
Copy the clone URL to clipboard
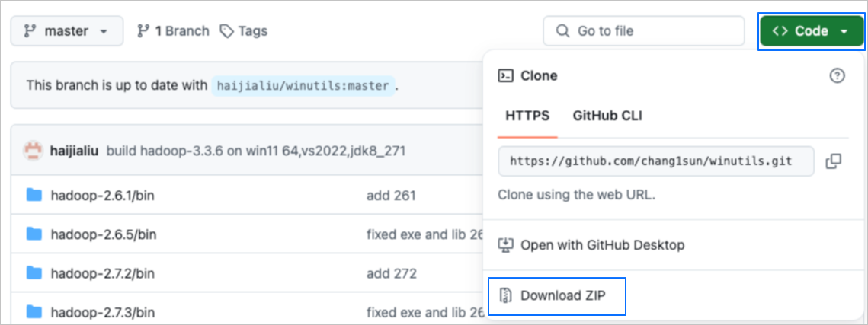tap(834, 161)
